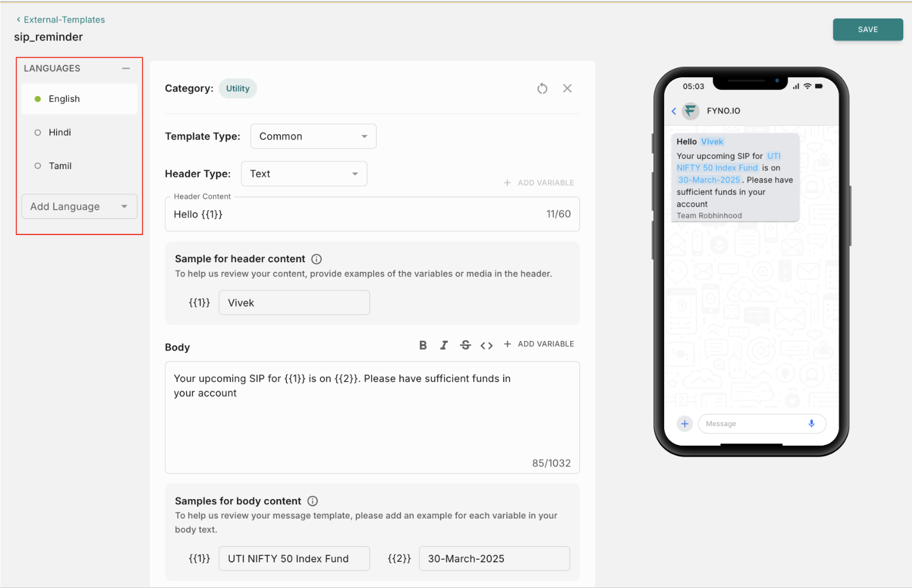Click inside the Body text area
Viewport: 912px width, 588px height.
[372, 417]
